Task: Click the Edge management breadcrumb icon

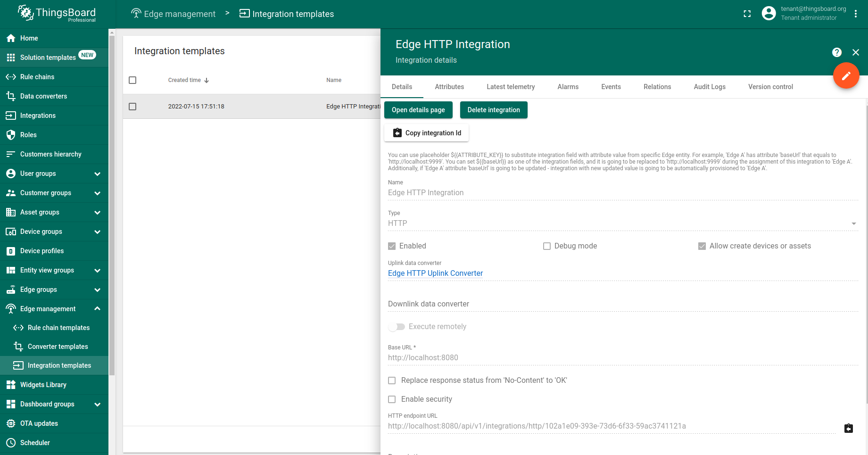Action: coord(136,14)
